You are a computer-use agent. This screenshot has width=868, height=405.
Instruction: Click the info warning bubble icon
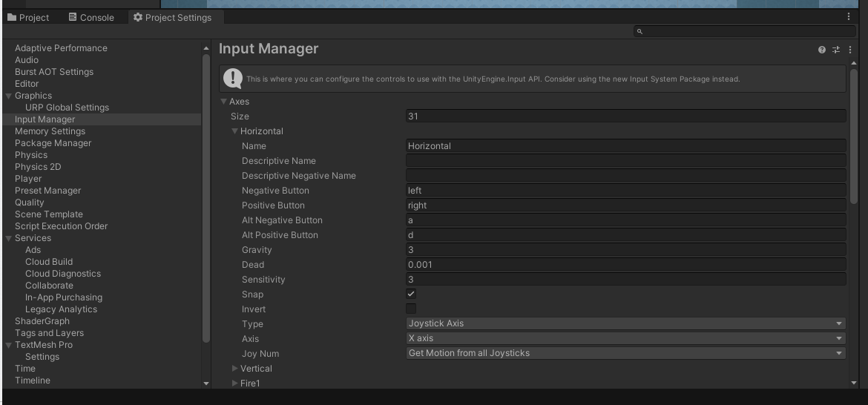pyautogui.click(x=233, y=79)
